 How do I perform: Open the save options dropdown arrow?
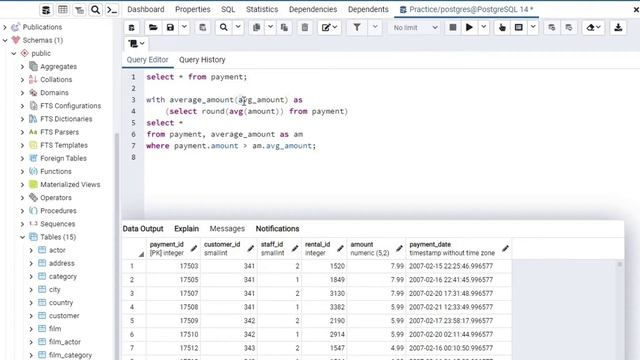pos(184,28)
